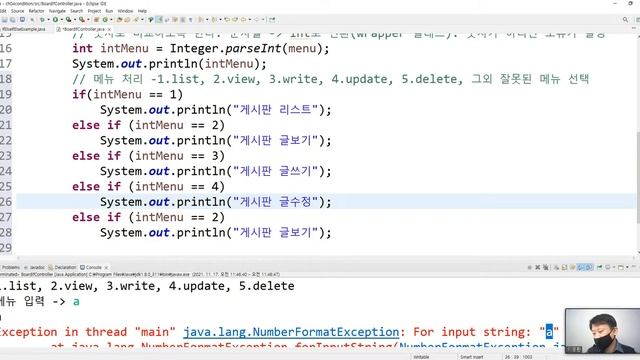Toggle Show Console When Standard Error Changes

589,267
